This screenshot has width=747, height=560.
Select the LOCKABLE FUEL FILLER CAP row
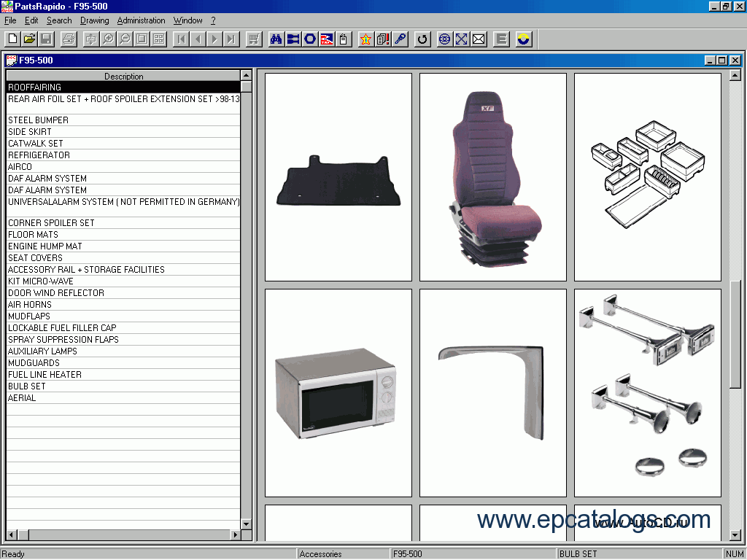123,328
